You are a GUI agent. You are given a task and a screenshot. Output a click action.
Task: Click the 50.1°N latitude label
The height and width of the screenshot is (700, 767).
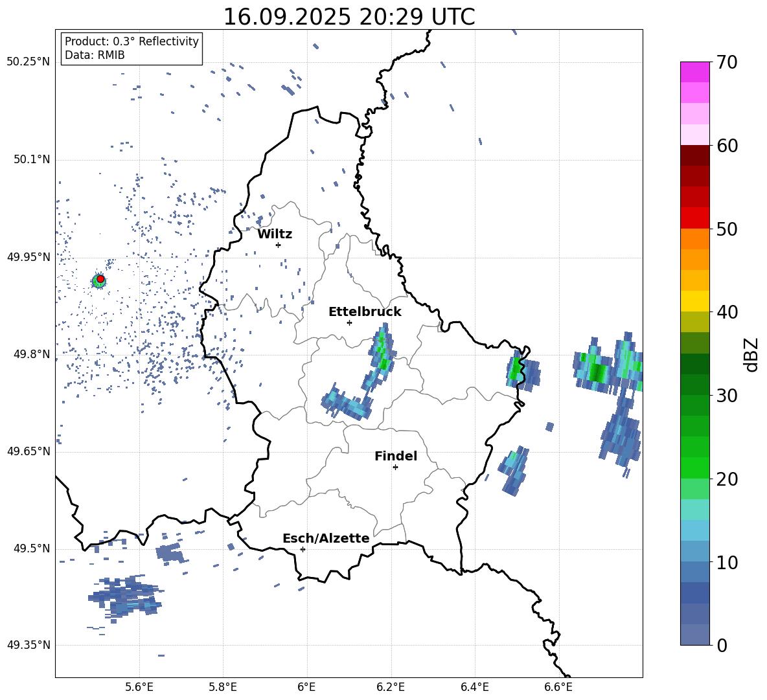(32, 159)
